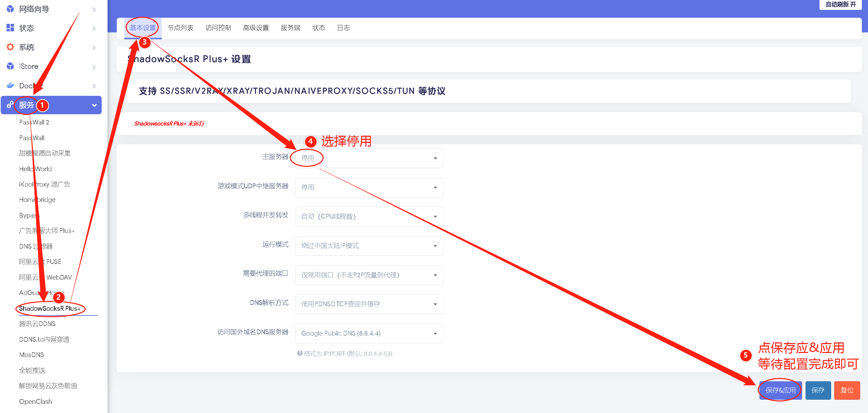868x413 pixels.
Task: Open OpenClash service page
Action: point(35,402)
